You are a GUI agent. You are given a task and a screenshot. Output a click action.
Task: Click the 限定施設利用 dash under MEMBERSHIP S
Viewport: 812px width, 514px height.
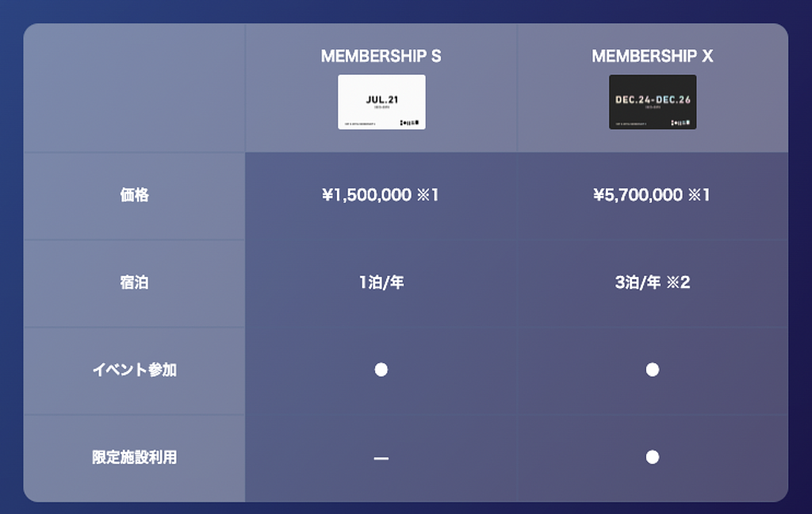tap(381, 458)
